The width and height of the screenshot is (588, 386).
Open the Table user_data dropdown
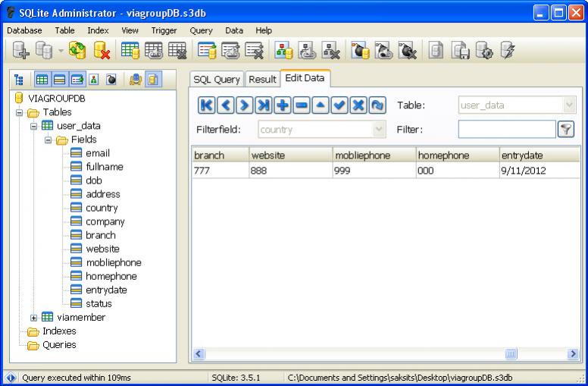pos(570,105)
